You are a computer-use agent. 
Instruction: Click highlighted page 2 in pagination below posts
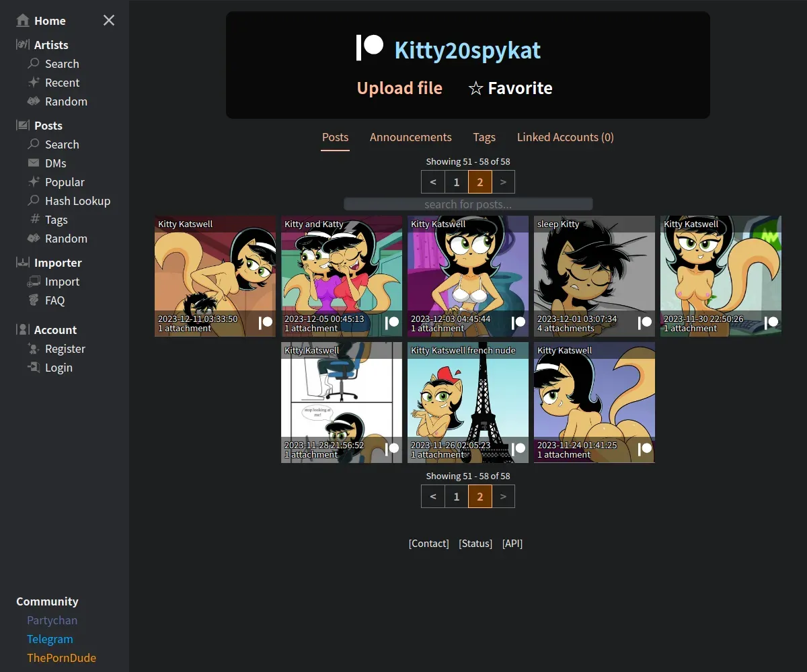coord(480,497)
